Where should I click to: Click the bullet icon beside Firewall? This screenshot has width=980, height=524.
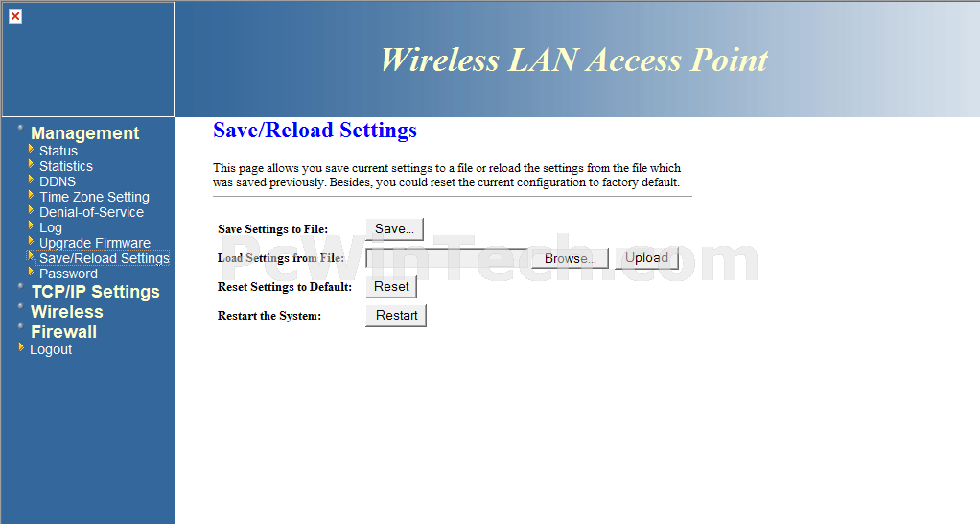point(21,326)
